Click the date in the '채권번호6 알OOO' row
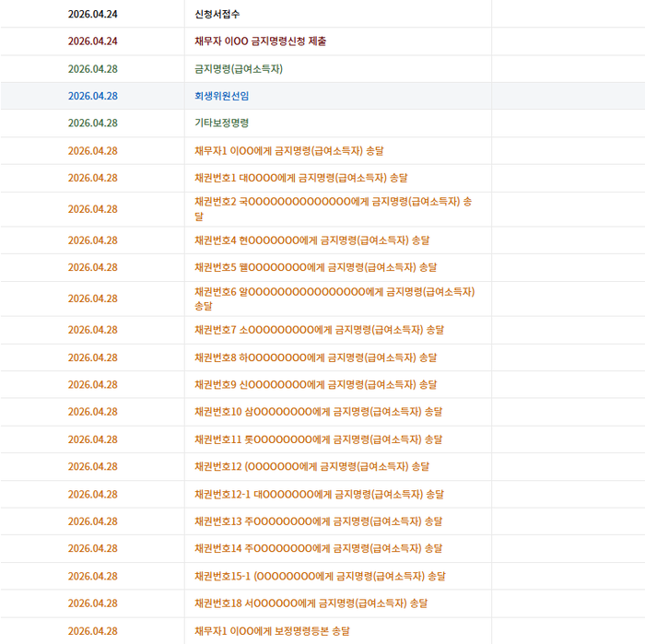645x644 pixels. point(92,299)
